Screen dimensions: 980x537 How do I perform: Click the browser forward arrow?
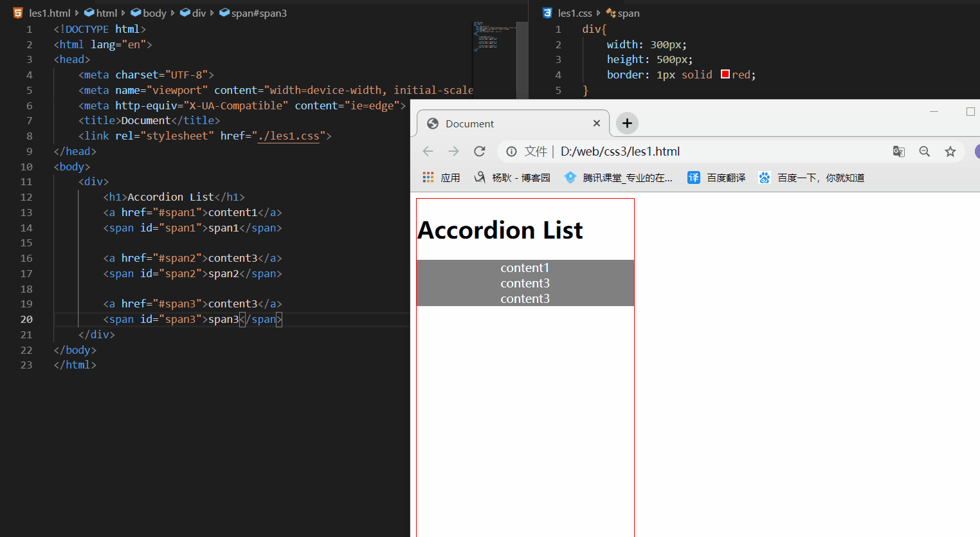click(x=453, y=151)
